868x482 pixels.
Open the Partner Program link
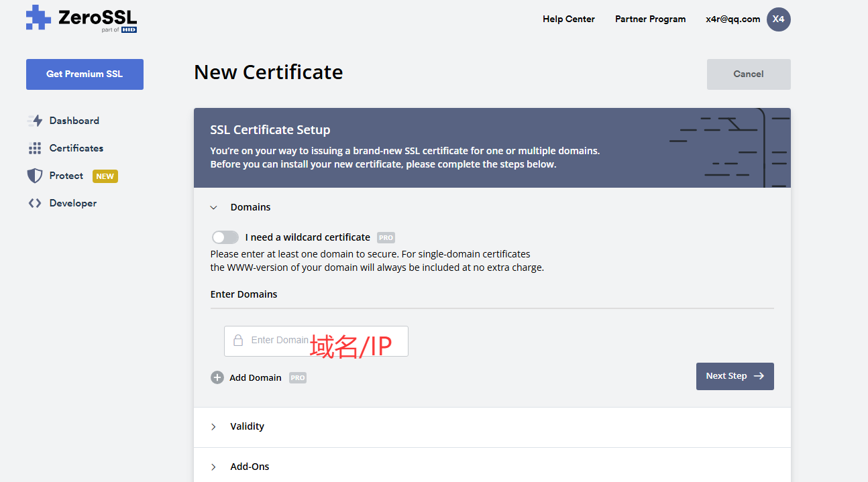650,19
